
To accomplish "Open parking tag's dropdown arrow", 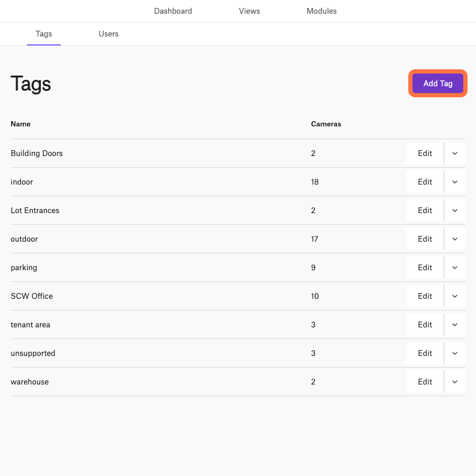I will click(x=455, y=268).
